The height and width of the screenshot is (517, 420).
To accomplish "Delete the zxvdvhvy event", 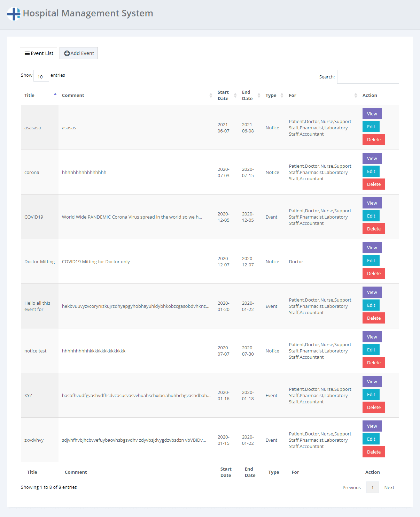I will pyautogui.click(x=373, y=451).
